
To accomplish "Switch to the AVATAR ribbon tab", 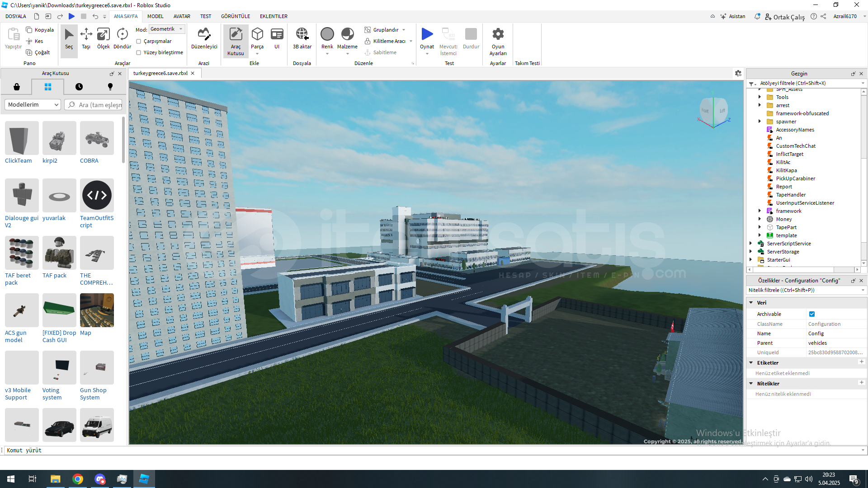I will (x=182, y=16).
